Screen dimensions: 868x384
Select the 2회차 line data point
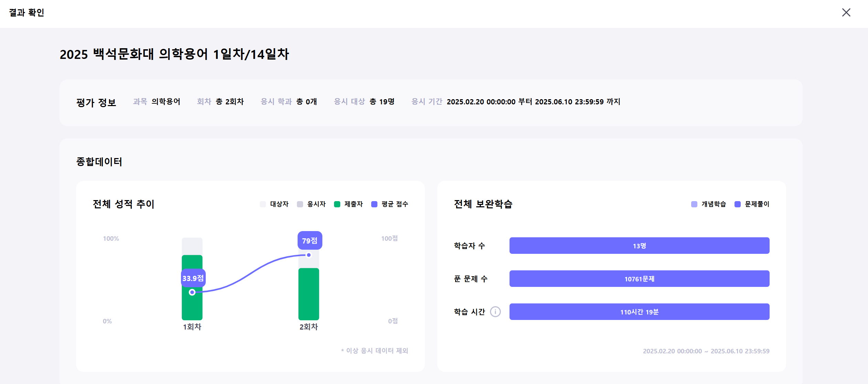pyautogui.click(x=309, y=255)
